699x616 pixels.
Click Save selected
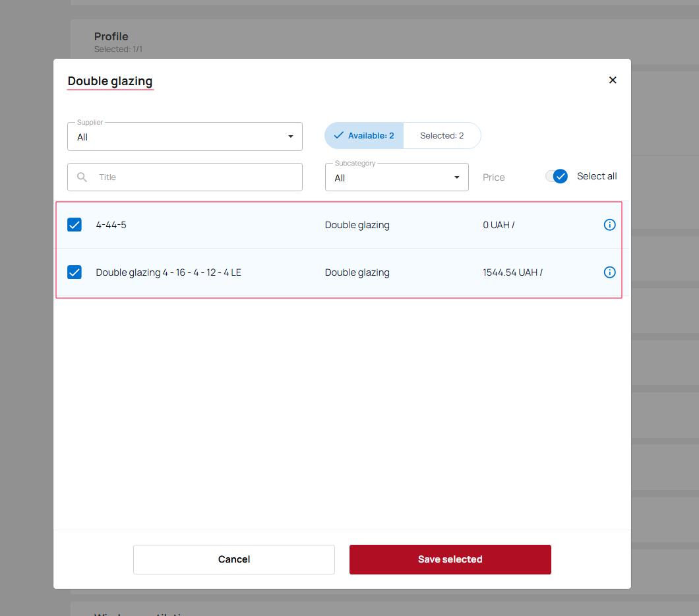point(450,559)
